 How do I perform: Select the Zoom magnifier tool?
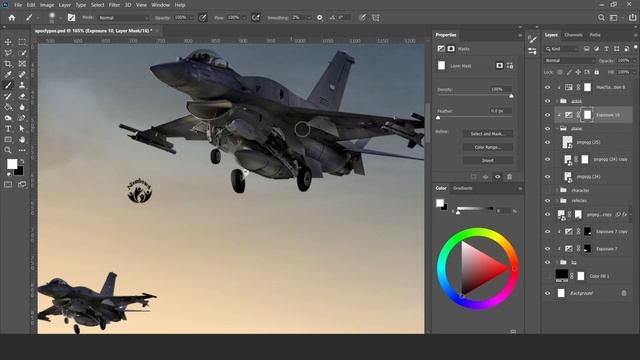8,150
